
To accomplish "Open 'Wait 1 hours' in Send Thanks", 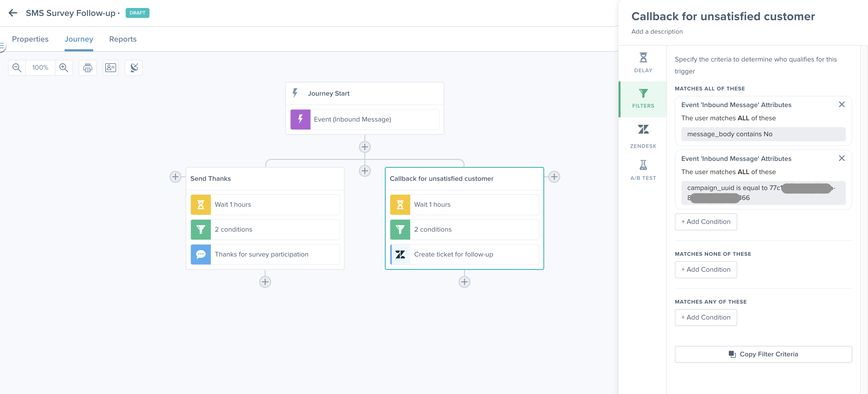I will pos(265,205).
